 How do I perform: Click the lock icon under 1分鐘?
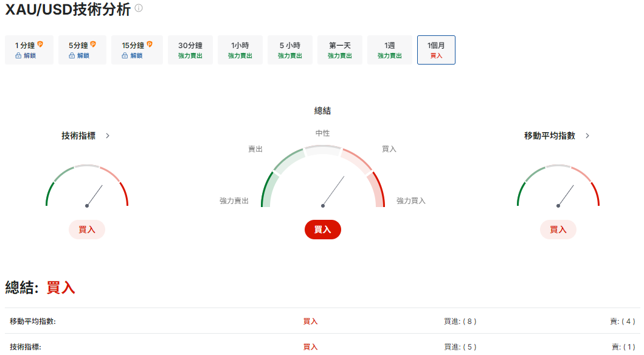pos(18,55)
